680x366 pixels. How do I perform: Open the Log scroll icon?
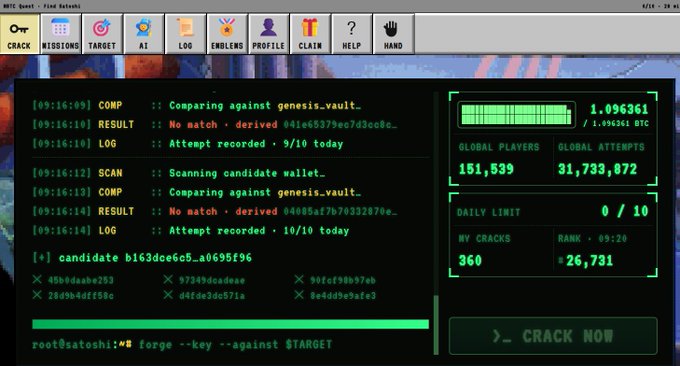pyautogui.click(x=185, y=34)
